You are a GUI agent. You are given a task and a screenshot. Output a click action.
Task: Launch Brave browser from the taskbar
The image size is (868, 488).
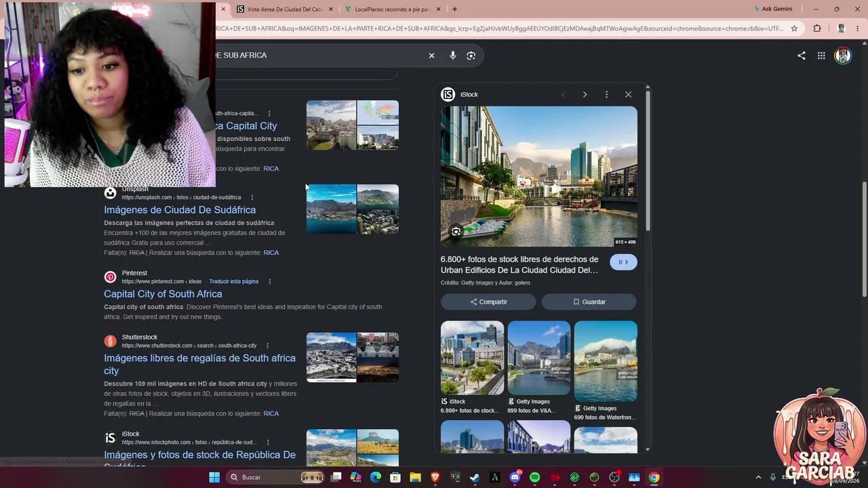pyautogui.click(x=435, y=477)
